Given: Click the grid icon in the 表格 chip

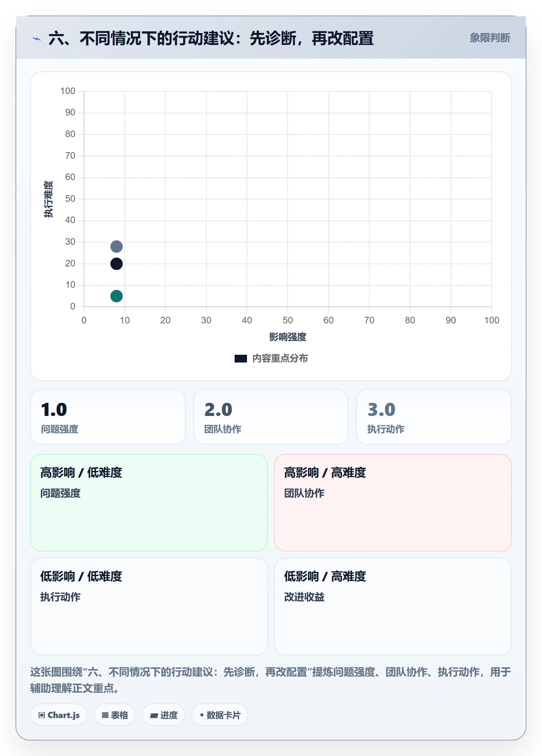Looking at the screenshot, I should point(105,715).
